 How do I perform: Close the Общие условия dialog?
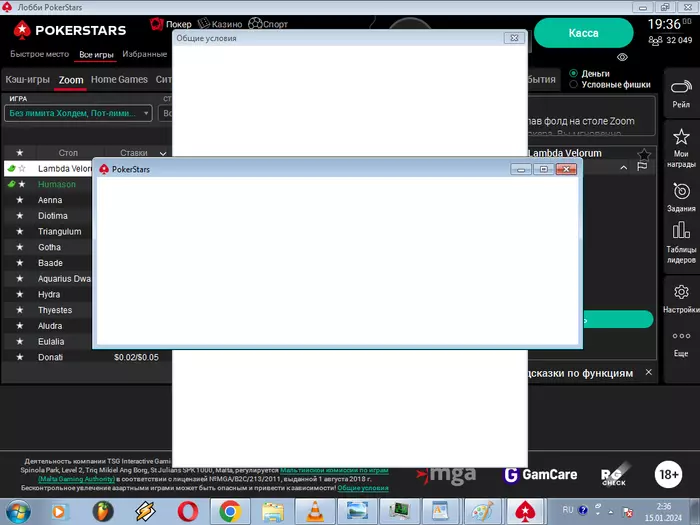pos(514,38)
